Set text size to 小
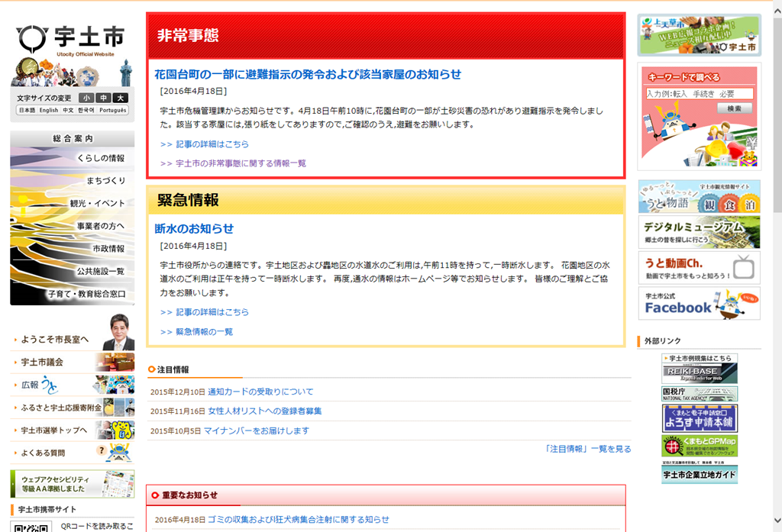The image size is (782, 532). [86, 98]
